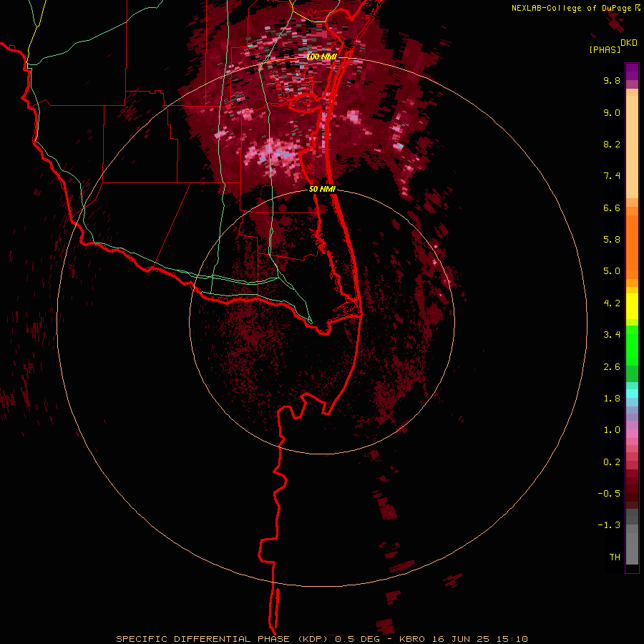This screenshot has height=644, width=644.
Task: Click the 0.2 scale value
Action: 612,462
